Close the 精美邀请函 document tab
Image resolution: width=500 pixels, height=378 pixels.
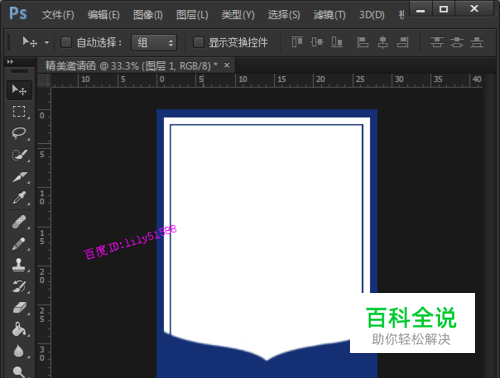(227, 65)
